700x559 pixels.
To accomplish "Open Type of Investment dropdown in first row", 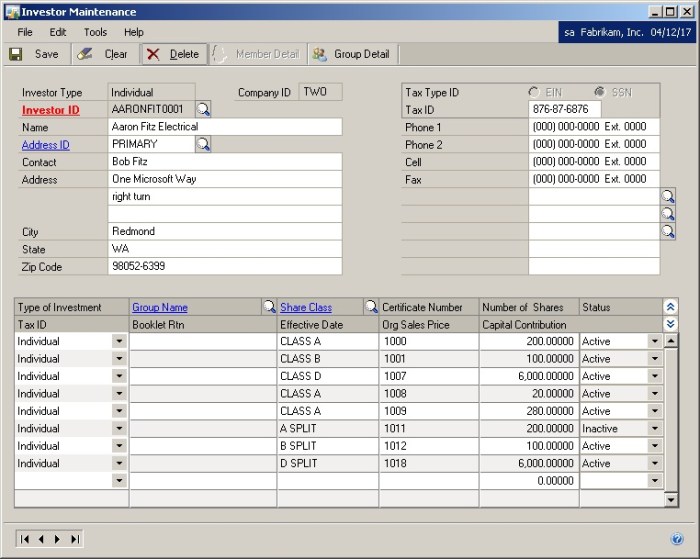I will tap(119, 342).
